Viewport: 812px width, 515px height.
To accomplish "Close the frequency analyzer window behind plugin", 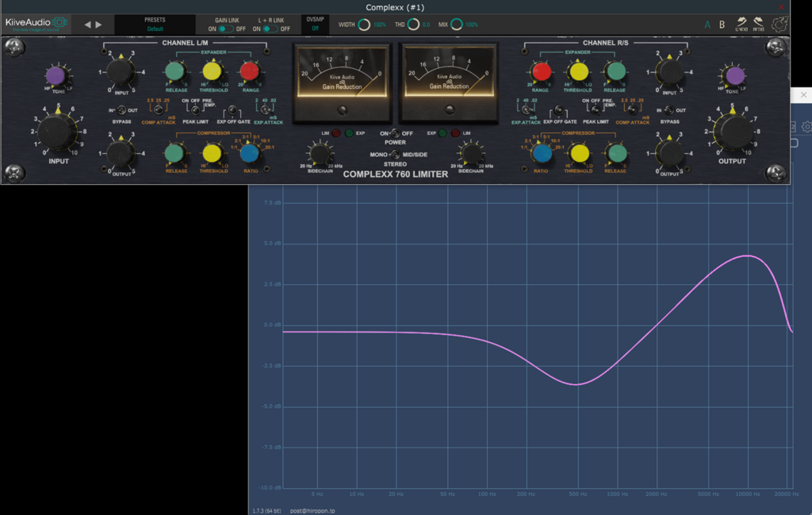I will point(803,94).
